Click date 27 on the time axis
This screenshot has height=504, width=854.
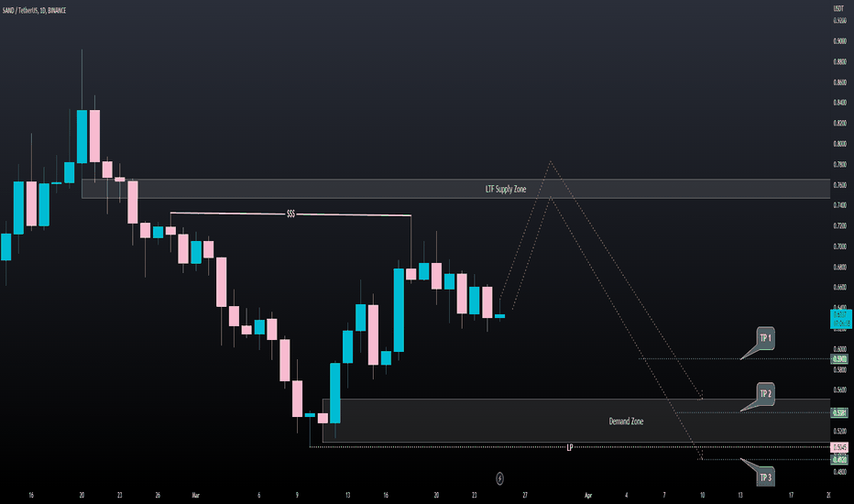click(x=525, y=495)
